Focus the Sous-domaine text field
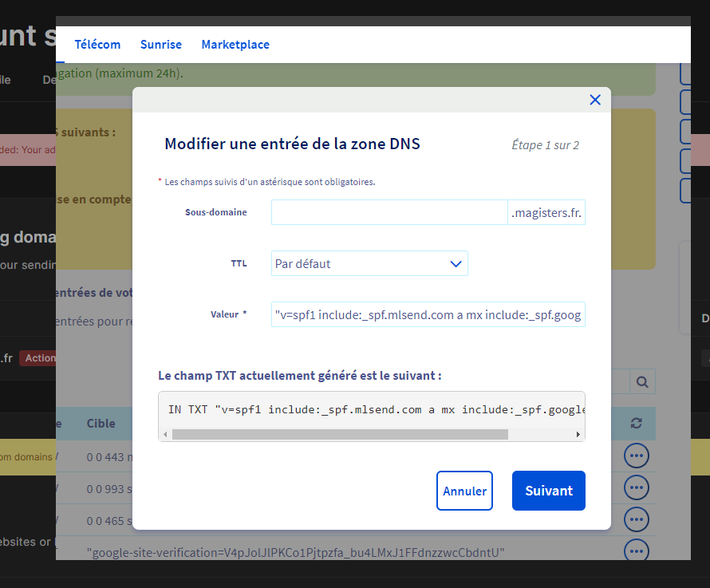 pos(389,212)
